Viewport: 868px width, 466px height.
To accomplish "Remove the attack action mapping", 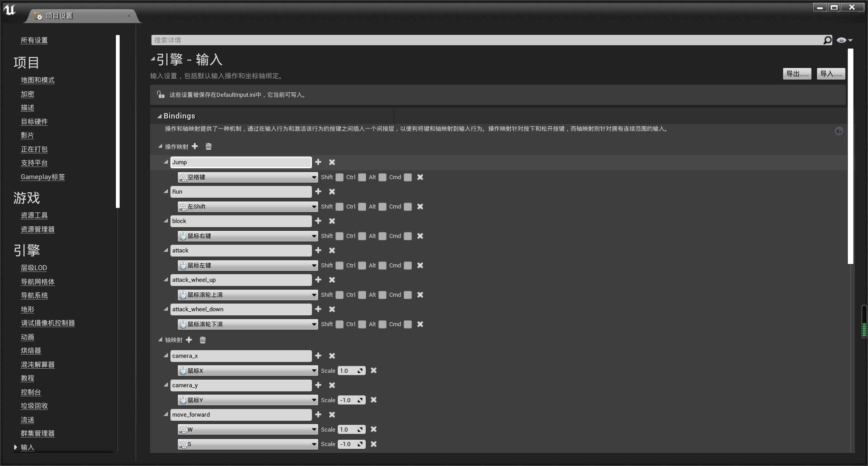I will 332,250.
